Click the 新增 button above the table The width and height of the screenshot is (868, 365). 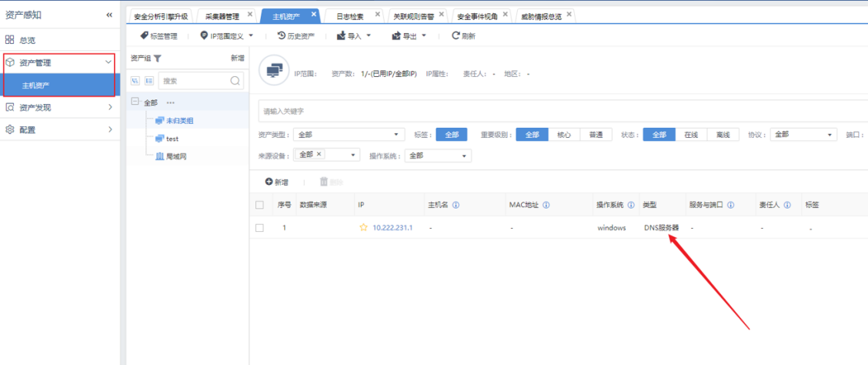(x=276, y=182)
